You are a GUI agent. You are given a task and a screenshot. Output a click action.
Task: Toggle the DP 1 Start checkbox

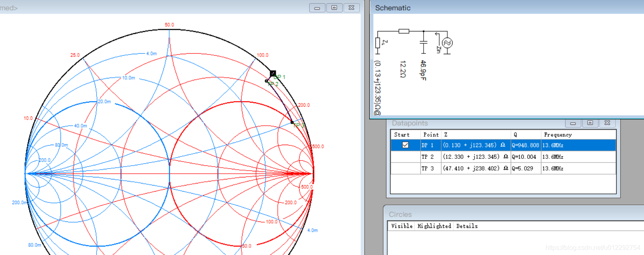[405, 145]
